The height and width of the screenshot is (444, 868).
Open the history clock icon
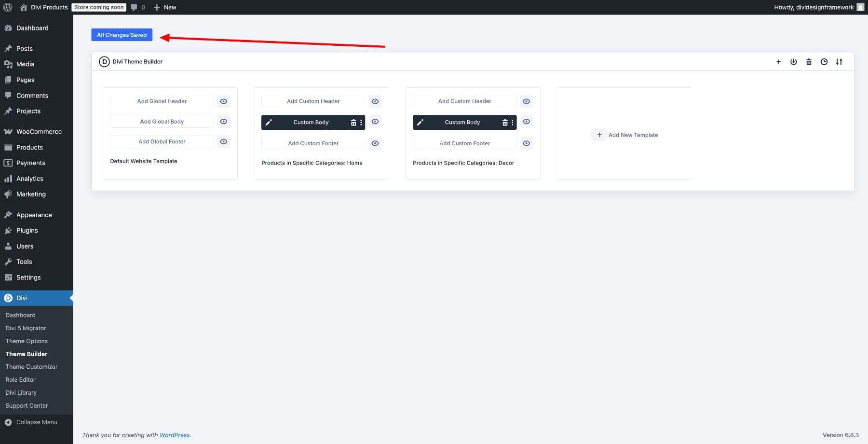824,62
